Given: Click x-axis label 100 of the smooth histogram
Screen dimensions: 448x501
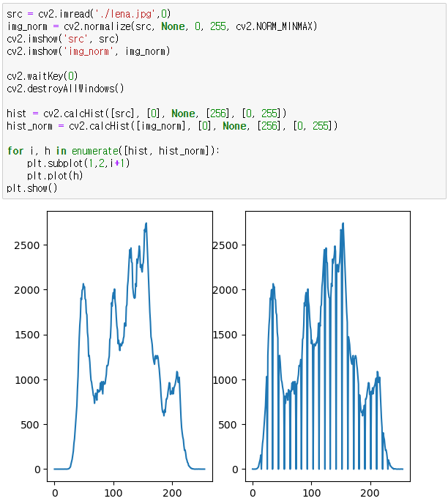Looking at the screenshot, I should pyautogui.click(x=113, y=493).
